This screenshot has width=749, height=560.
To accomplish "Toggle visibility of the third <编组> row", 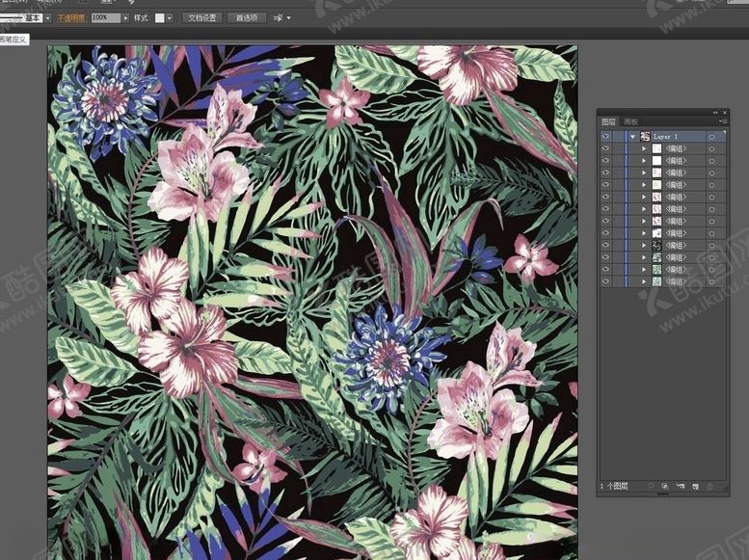I will [605, 173].
